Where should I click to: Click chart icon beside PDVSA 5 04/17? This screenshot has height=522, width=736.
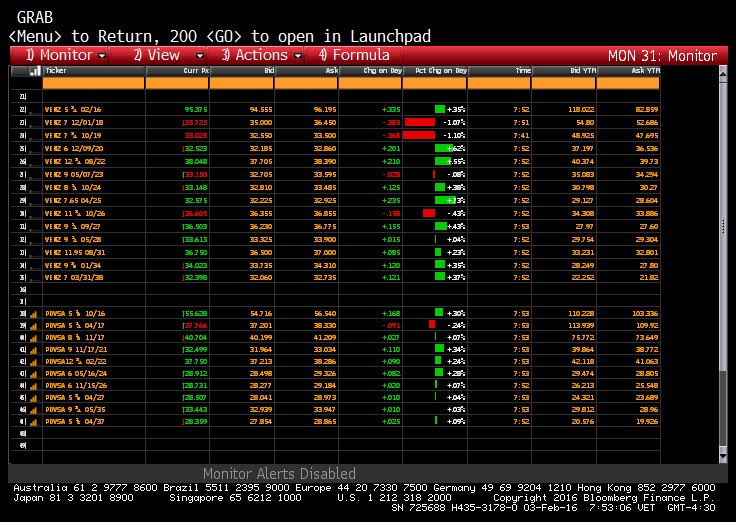point(33,326)
